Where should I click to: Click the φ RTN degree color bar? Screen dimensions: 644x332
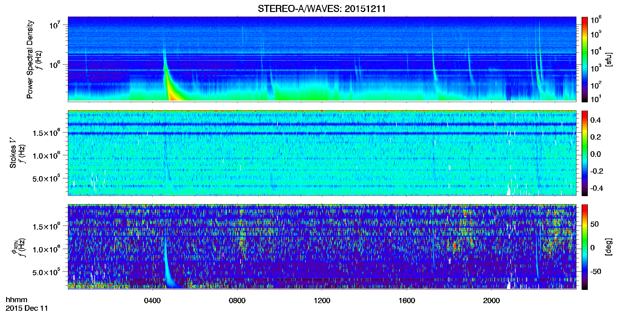coord(584,247)
